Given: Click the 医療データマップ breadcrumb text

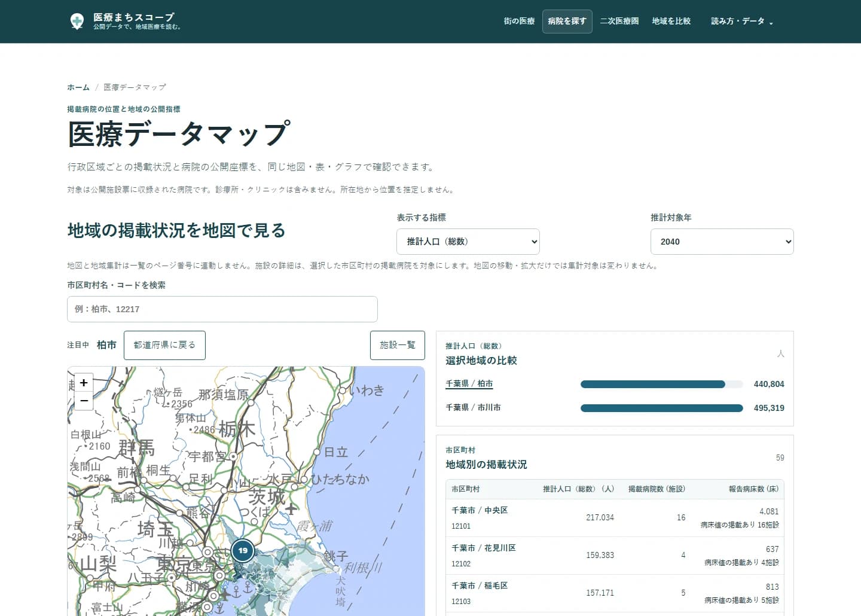Looking at the screenshot, I should [x=135, y=87].
